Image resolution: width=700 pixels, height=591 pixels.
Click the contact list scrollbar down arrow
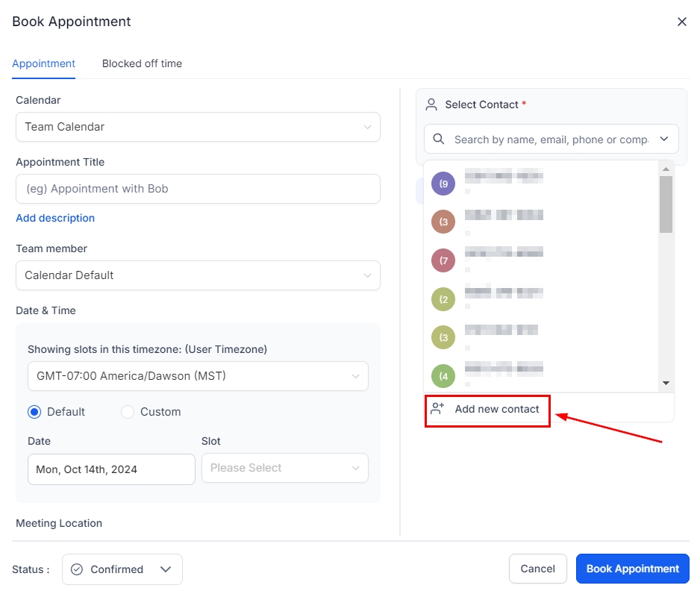pyautogui.click(x=666, y=383)
